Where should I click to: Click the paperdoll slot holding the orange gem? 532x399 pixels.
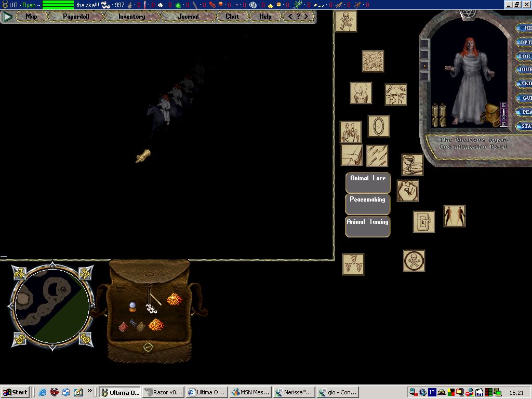(x=425, y=66)
